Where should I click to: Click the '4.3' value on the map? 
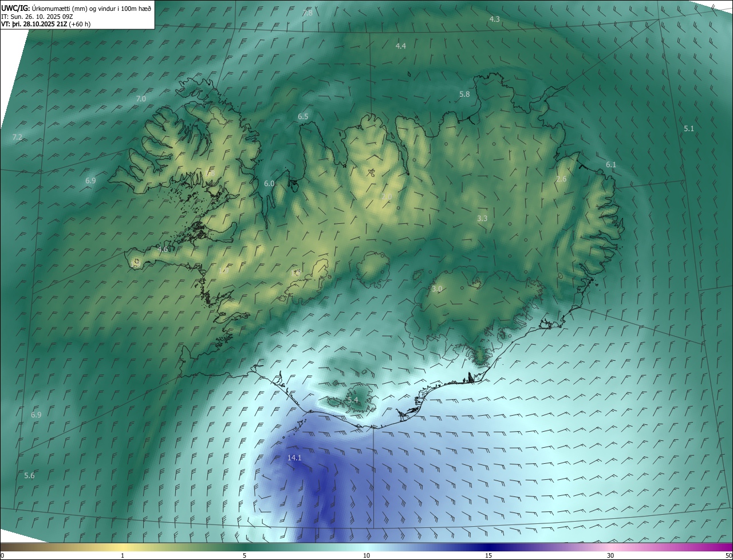pos(494,19)
